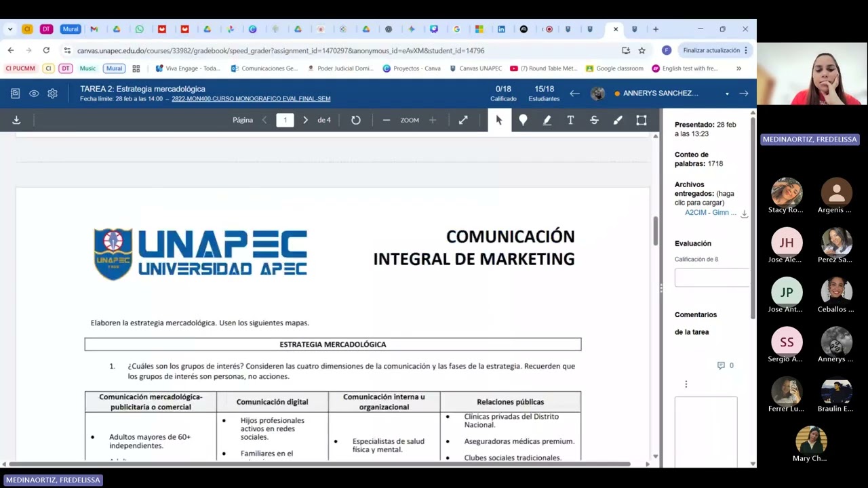Select the point comment pin tool
868x488 pixels.
click(523, 120)
